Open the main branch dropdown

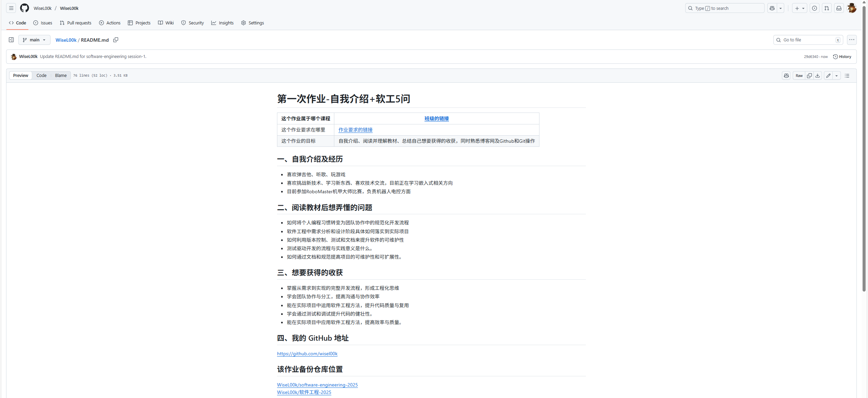(34, 40)
